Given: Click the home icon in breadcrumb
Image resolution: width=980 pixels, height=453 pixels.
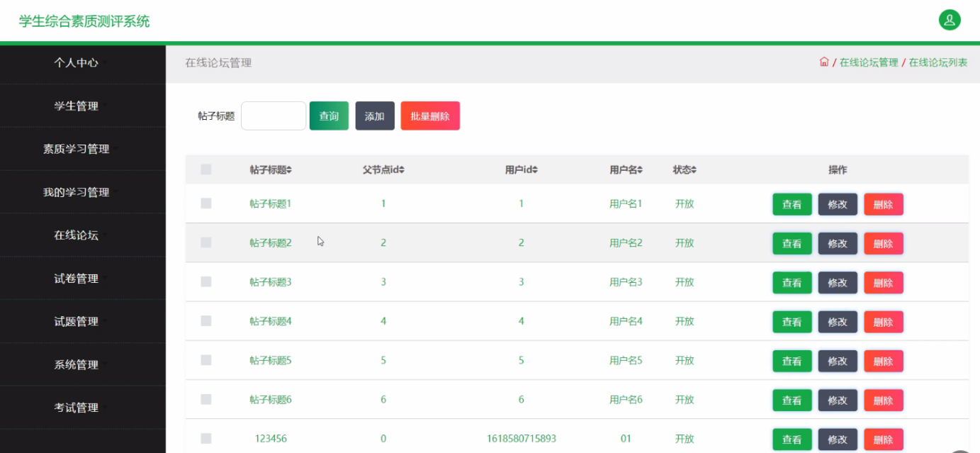Looking at the screenshot, I should click(823, 62).
